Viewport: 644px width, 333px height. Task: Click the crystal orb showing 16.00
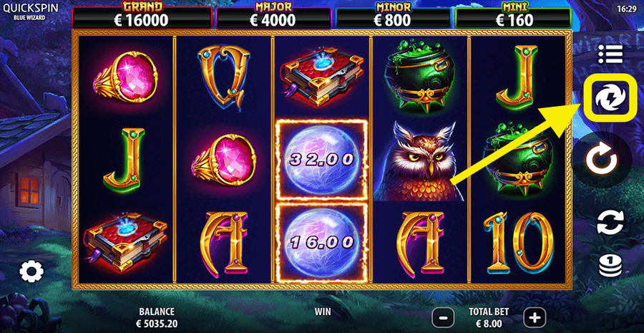point(321,243)
